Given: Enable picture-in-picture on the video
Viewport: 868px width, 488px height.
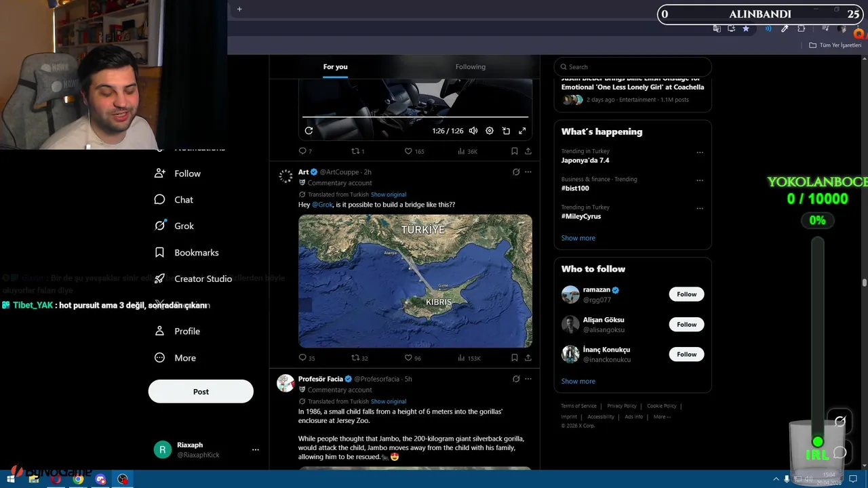Looking at the screenshot, I should [506, 131].
